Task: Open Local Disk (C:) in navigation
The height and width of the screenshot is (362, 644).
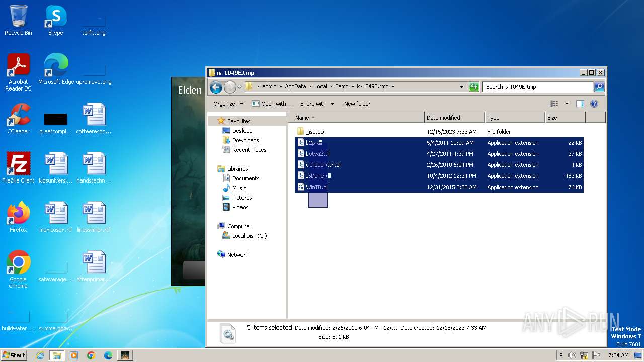Action: [x=249, y=236]
